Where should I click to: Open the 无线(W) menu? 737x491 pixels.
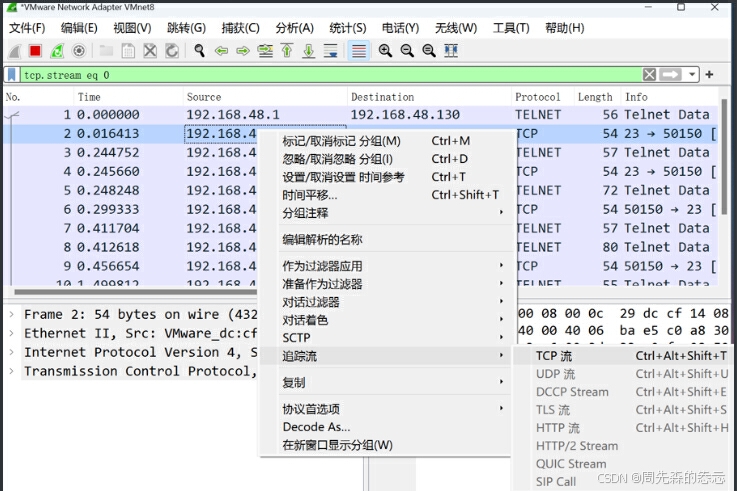click(x=455, y=28)
